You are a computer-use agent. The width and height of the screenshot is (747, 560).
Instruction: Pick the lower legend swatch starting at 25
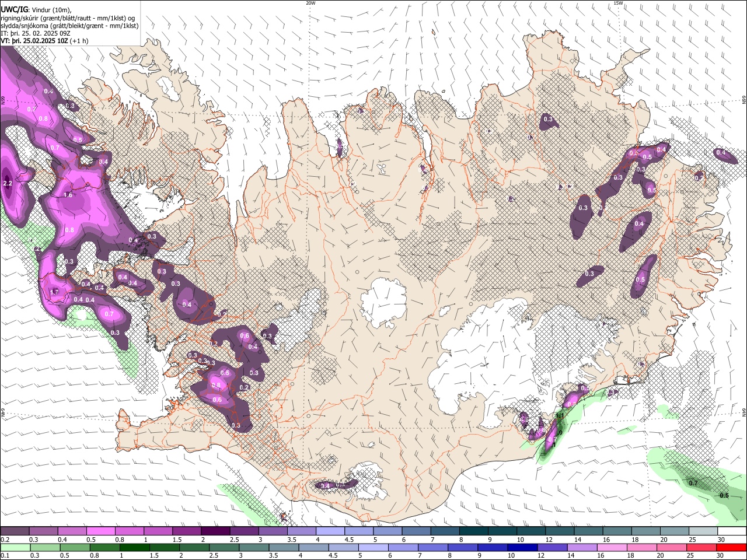[x=702, y=547]
